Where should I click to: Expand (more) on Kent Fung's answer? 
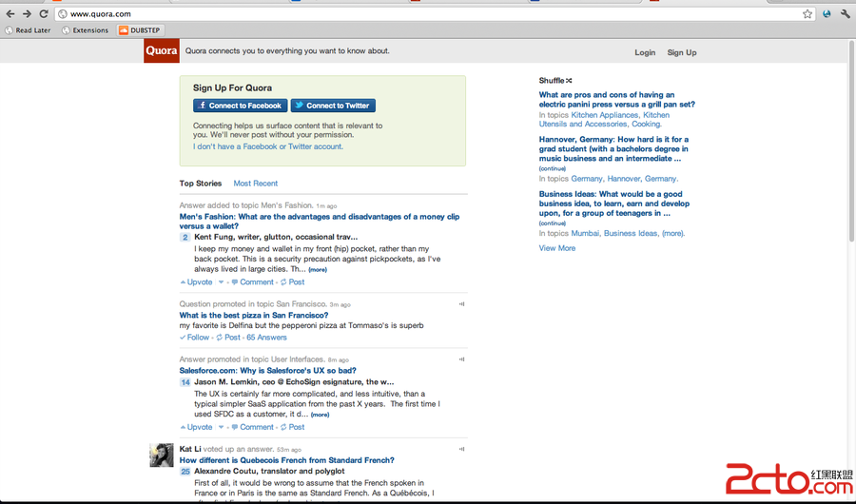pyautogui.click(x=318, y=270)
